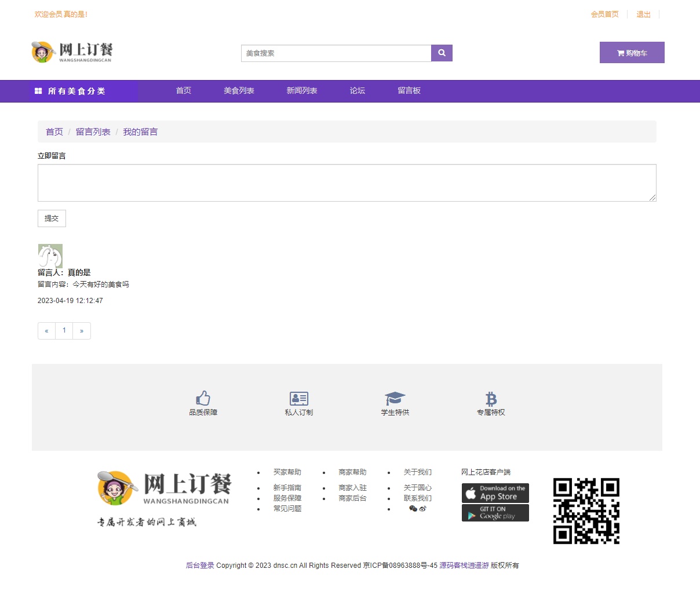Click the graduation cap 学生特供 icon
700x609 pixels.
click(395, 398)
